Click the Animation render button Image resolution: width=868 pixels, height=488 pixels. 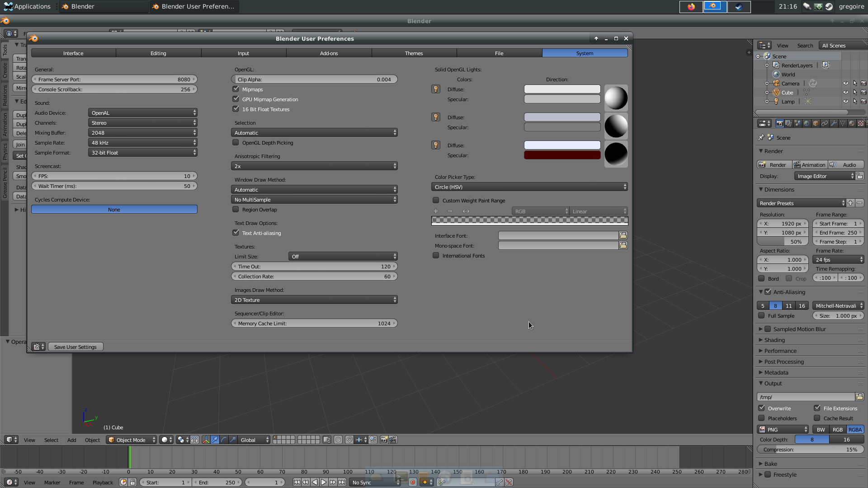tap(810, 164)
